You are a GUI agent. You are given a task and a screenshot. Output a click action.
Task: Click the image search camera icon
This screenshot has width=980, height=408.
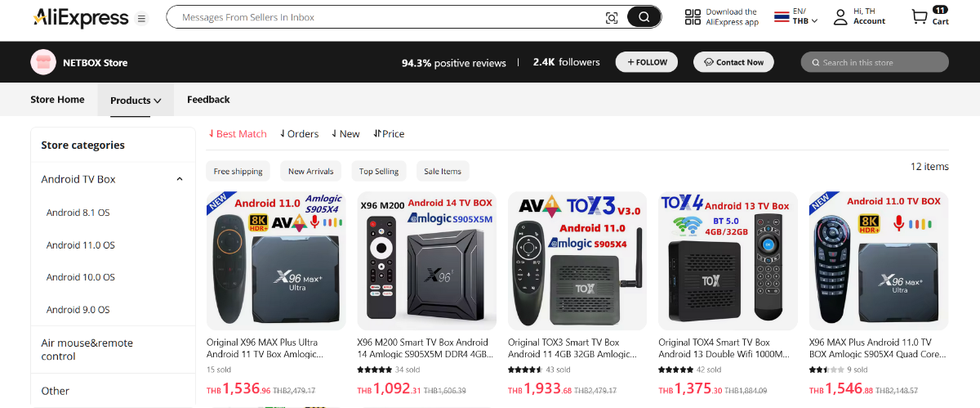click(612, 17)
